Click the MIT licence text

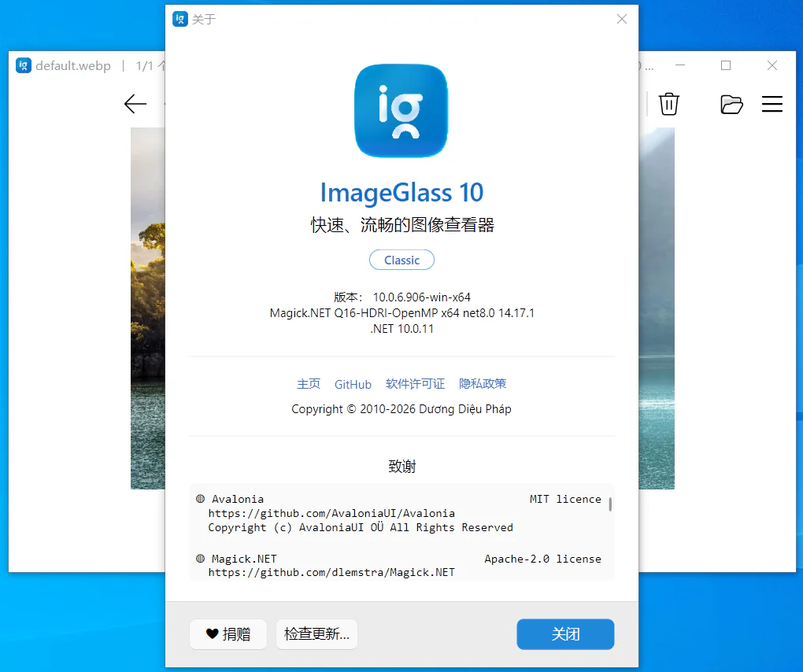click(x=565, y=499)
